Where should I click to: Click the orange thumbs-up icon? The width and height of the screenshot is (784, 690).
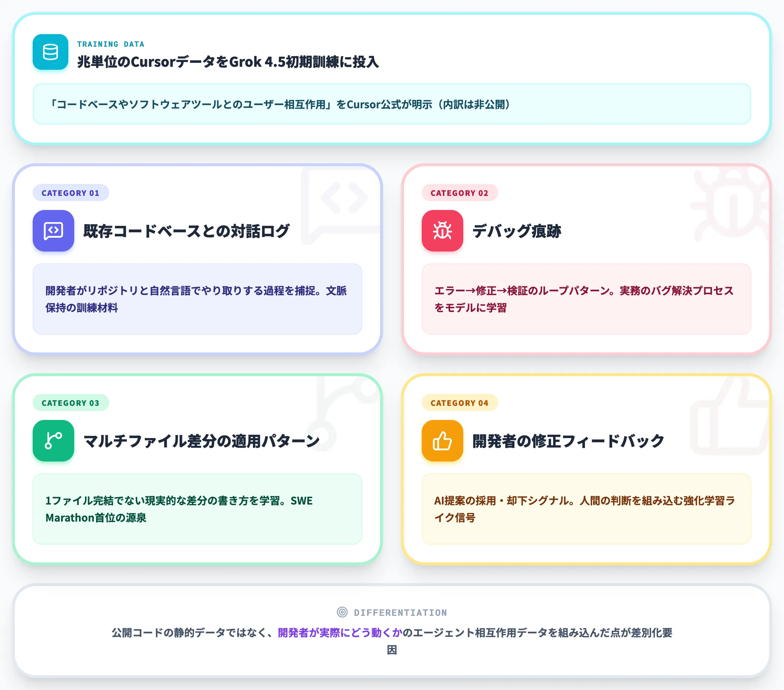[x=442, y=440]
